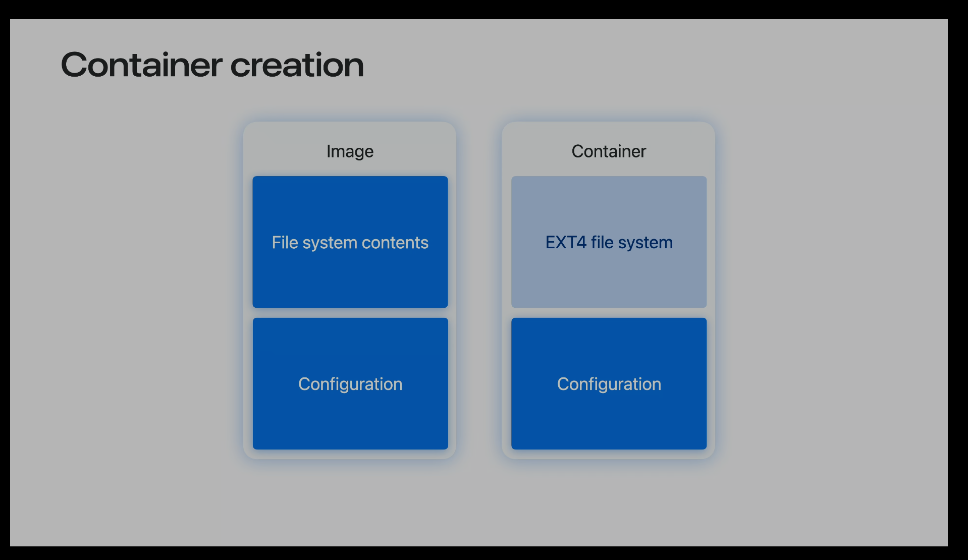The width and height of the screenshot is (968, 560).
Task: Click the "EXT4 file system" text label
Action: coord(609,243)
